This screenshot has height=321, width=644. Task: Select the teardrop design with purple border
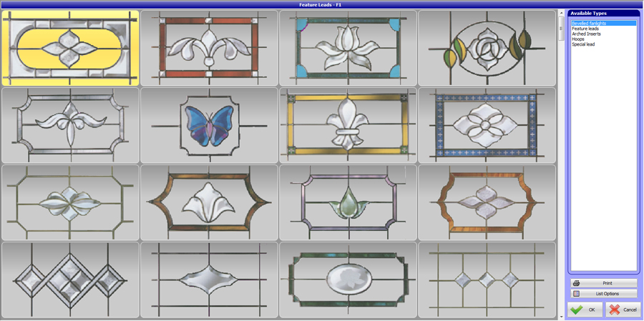pyautogui.click(x=348, y=203)
